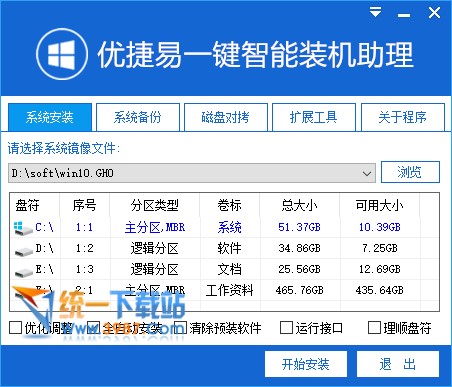Switch to the 系统备份 tab
The height and width of the screenshot is (387, 452).
138,117
